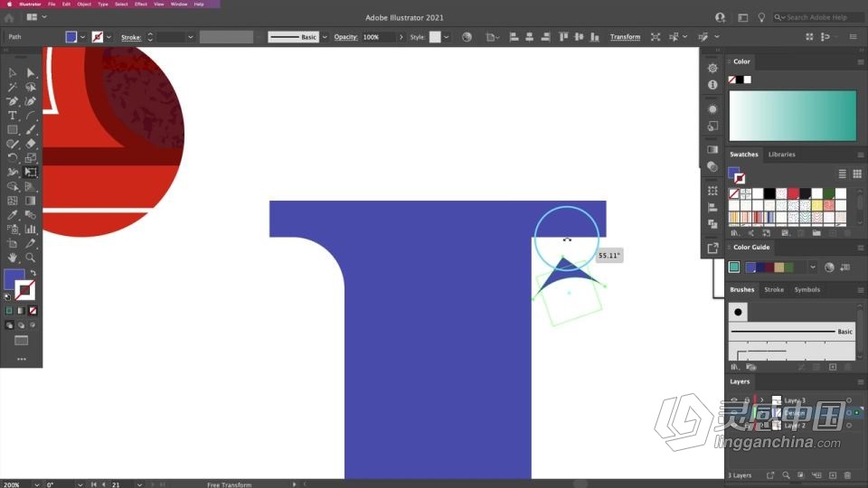This screenshot has width=868, height=488.
Task: Select the Lasso tool
Action: click(31, 87)
